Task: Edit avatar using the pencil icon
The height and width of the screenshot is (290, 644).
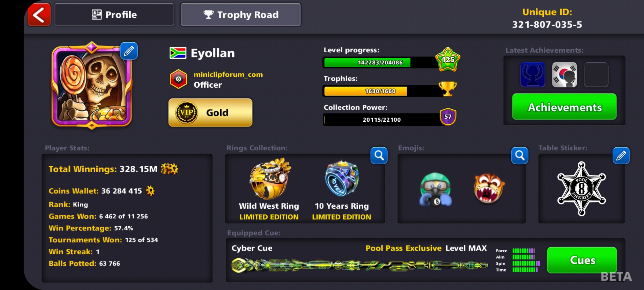Action: (x=129, y=51)
